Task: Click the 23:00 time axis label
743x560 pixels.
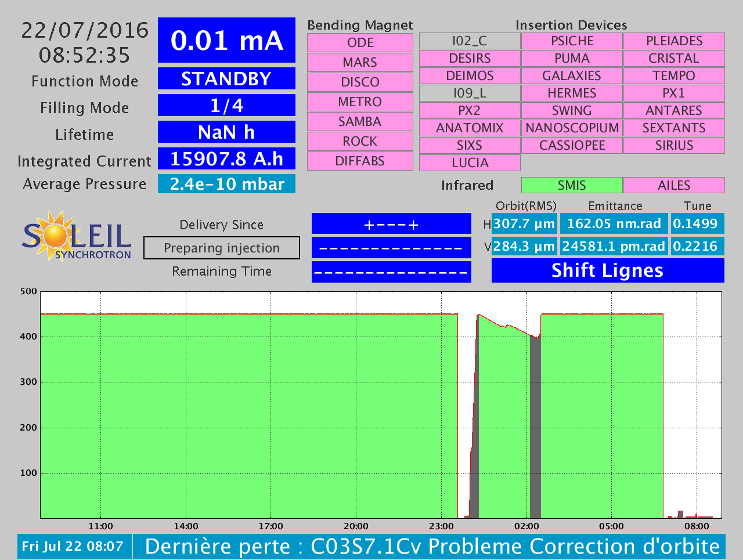Action: click(441, 526)
